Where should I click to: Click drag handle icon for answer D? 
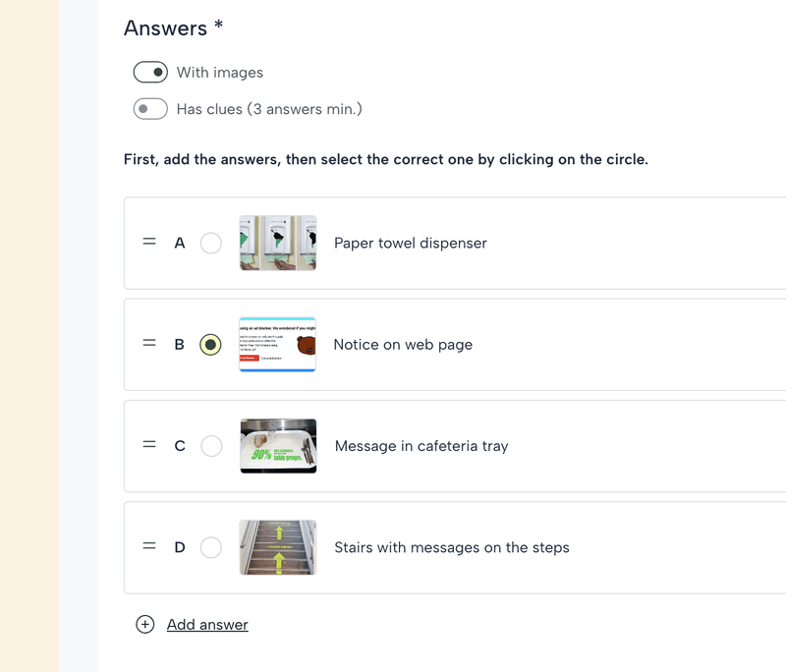pos(149,546)
